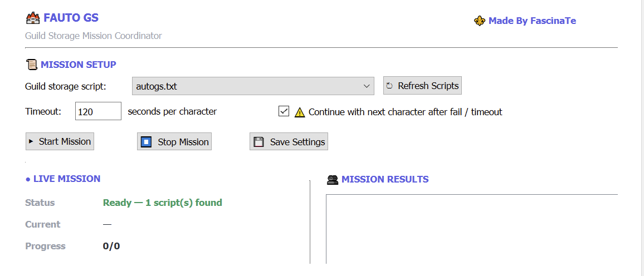Click the Timeout seconds input field
Viewport: 644px width, 276px height.
tap(98, 111)
